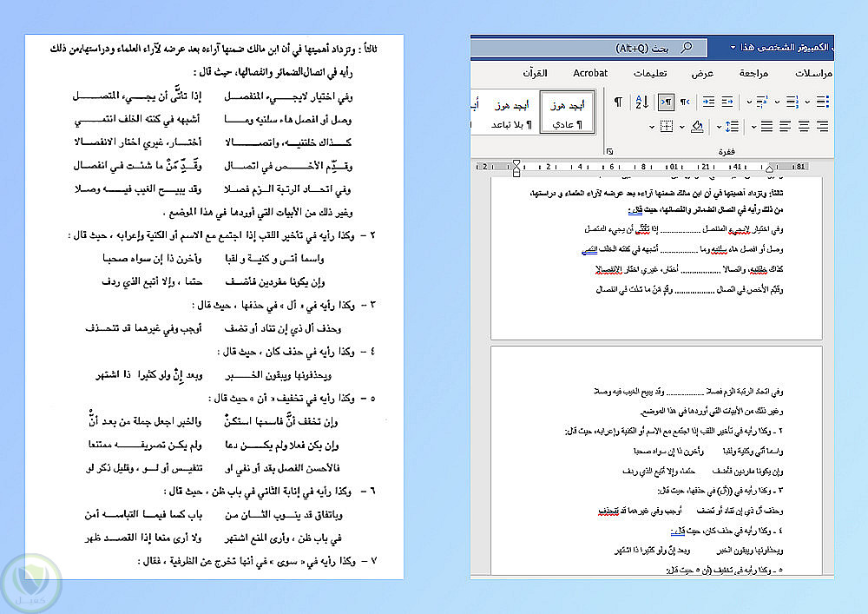The image size is (868, 614).
Task: Expand bullets library dropdown arrow
Action: 807,102
